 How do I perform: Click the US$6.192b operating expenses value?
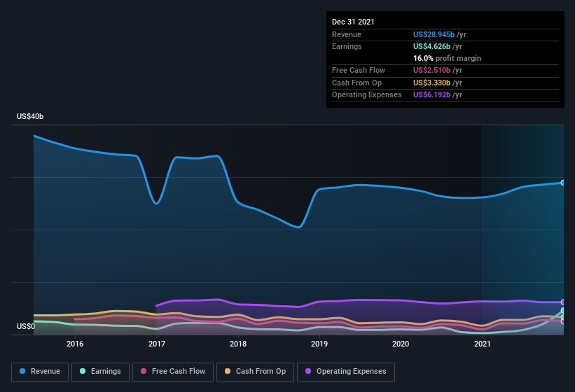tap(431, 95)
